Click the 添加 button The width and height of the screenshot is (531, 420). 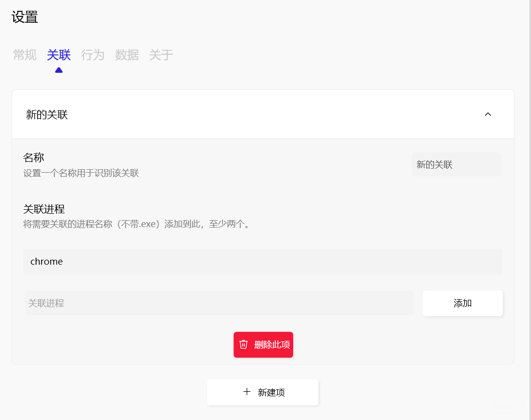click(463, 303)
